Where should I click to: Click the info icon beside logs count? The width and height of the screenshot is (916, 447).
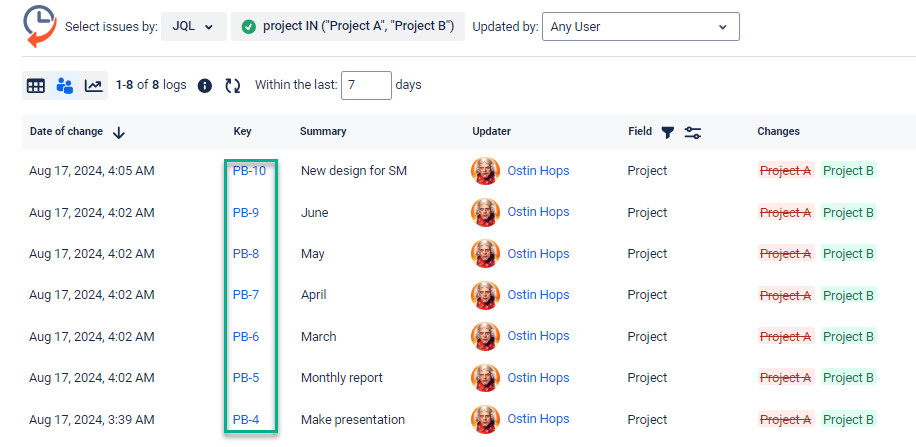205,86
